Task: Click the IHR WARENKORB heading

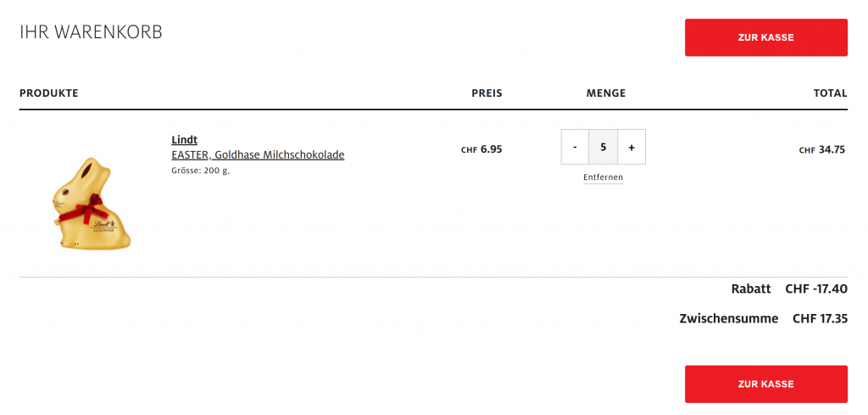Action: (91, 32)
